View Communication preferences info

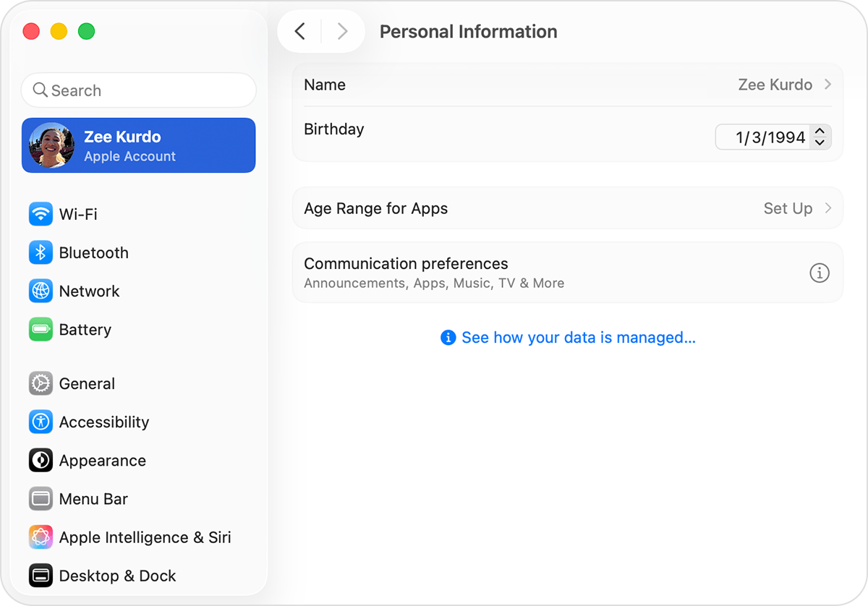[x=820, y=273]
